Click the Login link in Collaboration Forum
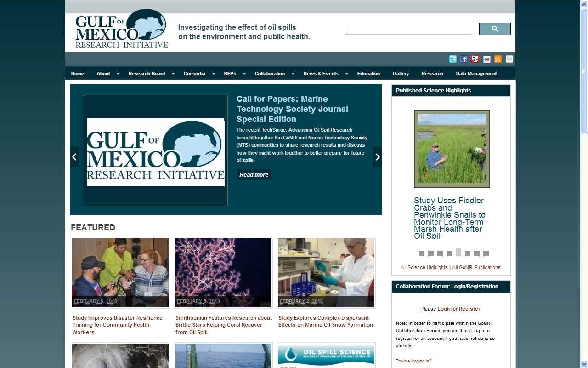Viewport: 588px width, 368px height. click(444, 309)
